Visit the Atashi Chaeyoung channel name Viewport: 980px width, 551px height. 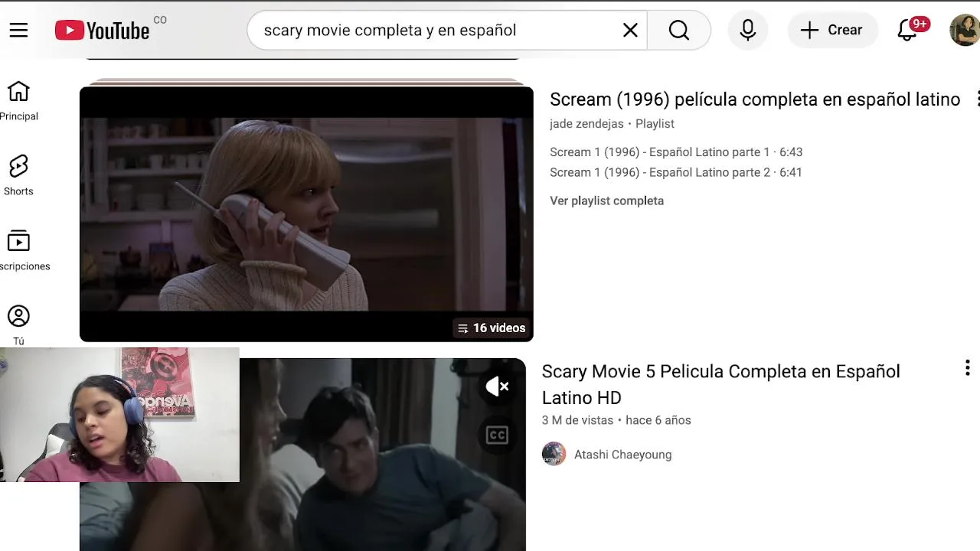[622, 455]
